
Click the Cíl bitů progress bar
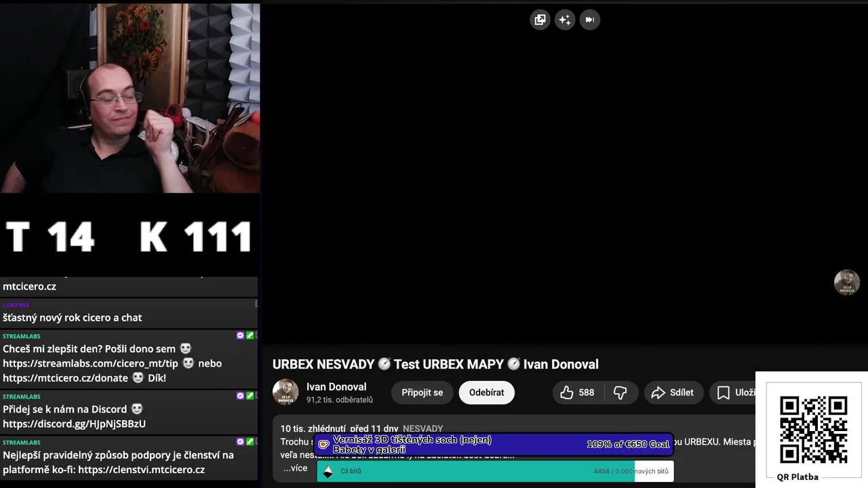[x=495, y=471]
